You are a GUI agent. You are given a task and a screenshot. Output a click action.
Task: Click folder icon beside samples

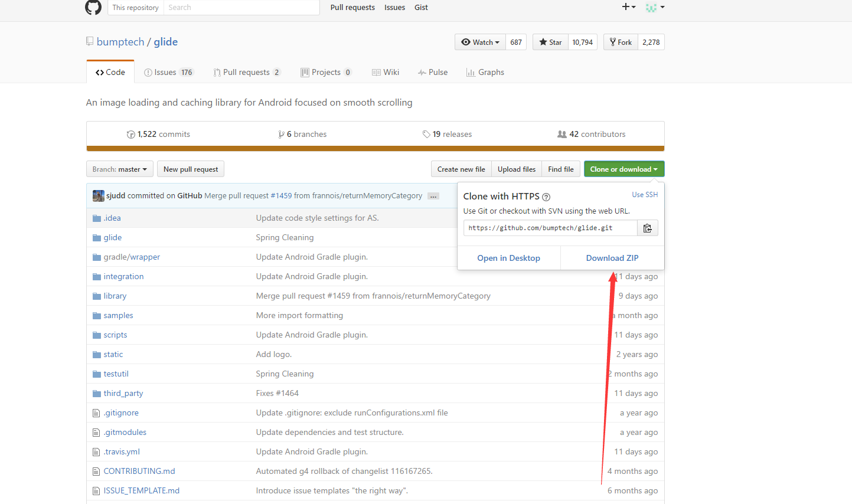[x=96, y=316]
